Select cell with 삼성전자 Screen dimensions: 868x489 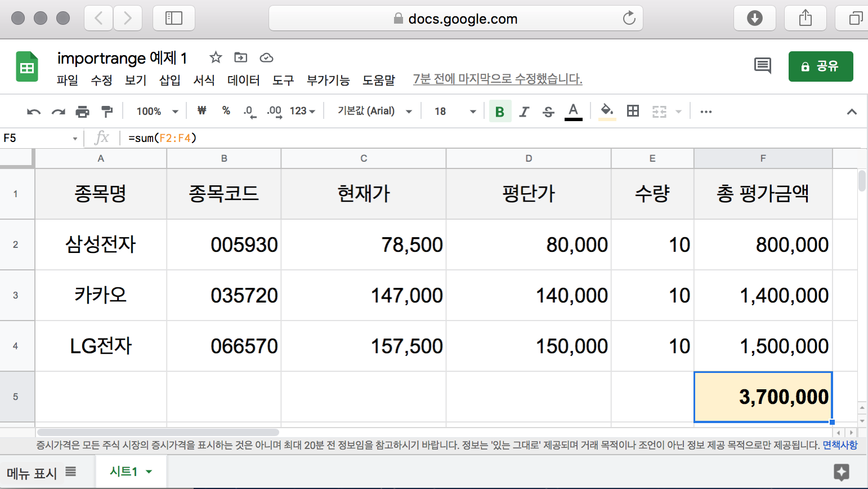pyautogui.click(x=101, y=244)
